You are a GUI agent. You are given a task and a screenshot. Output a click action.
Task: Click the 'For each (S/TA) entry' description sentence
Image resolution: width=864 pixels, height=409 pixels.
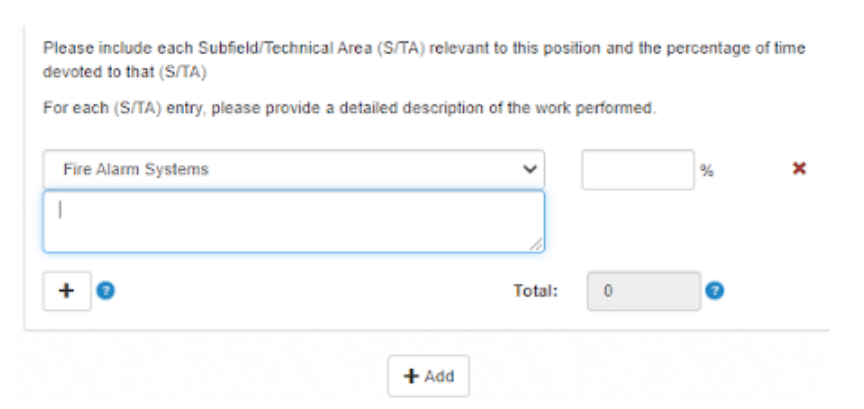[350, 108]
